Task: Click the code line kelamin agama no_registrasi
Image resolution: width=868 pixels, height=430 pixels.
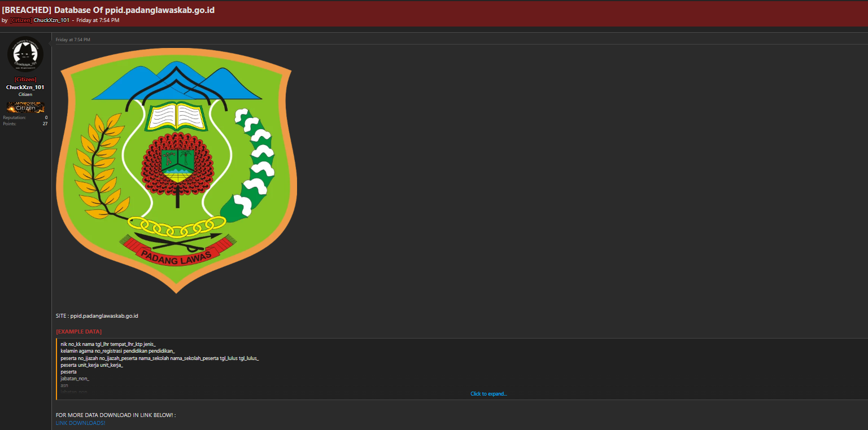Action: [x=118, y=351]
